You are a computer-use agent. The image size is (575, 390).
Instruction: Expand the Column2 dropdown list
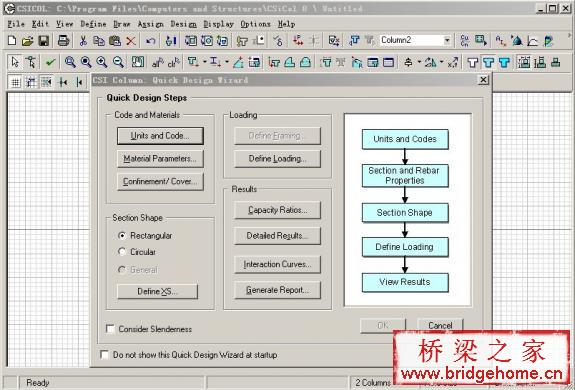pyautogui.click(x=447, y=40)
